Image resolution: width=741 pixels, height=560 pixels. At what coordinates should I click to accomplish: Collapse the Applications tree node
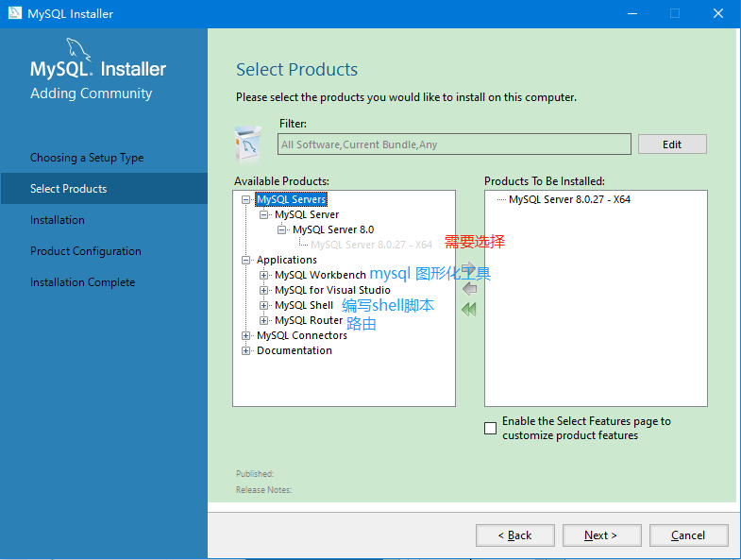[245, 260]
